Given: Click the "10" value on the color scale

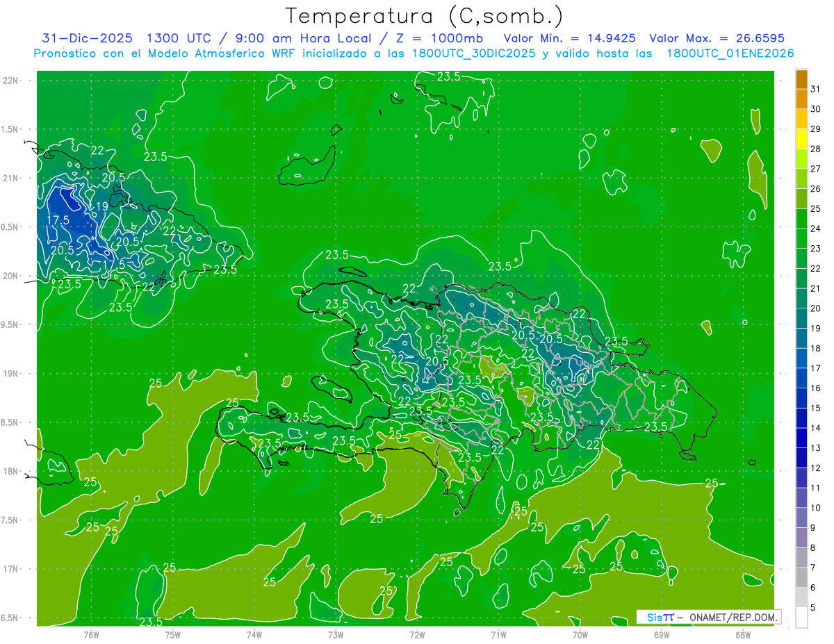Looking at the screenshot, I should (x=815, y=508).
